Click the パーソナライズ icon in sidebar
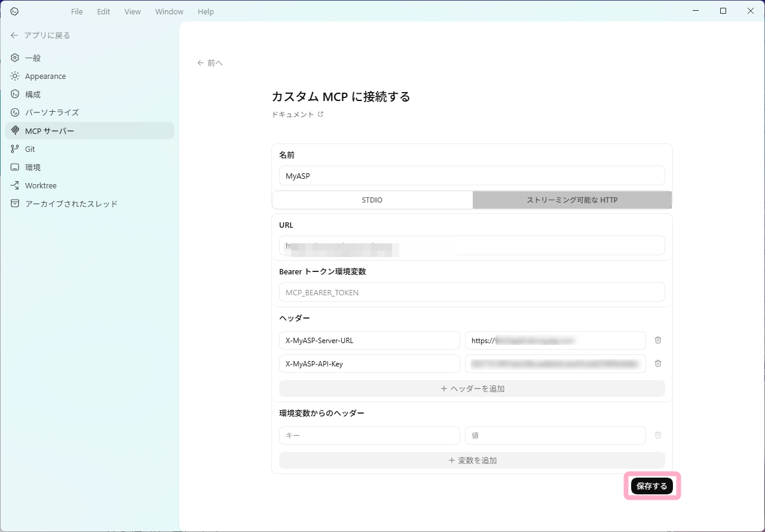 click(15, 112)
